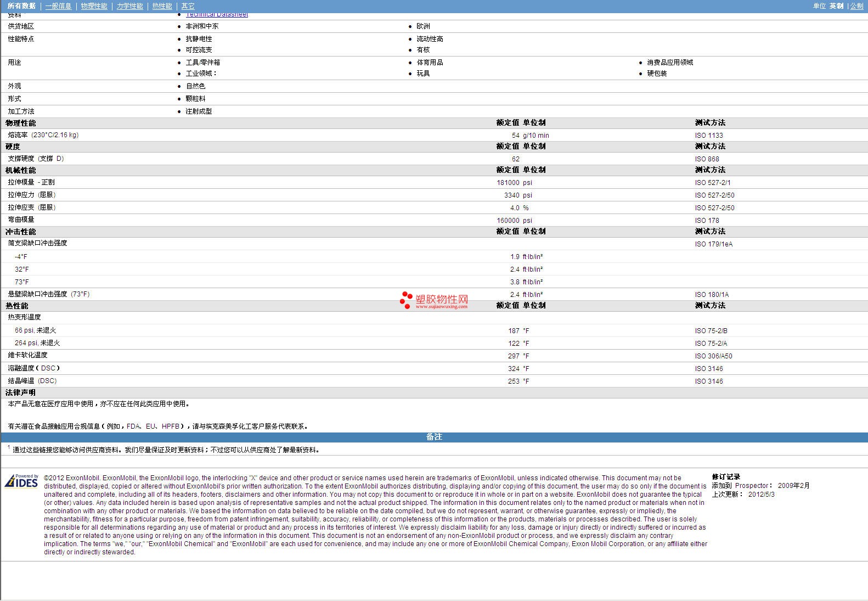The height and width of the screenshot is (601, 868).
Task: Select 非洲和中东 region item
Action: (202, 26)
